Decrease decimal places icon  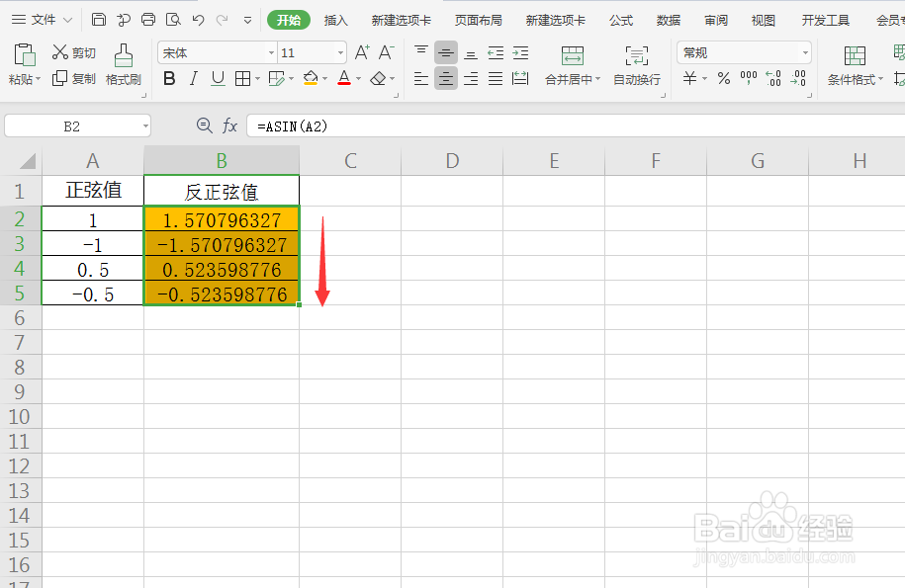(798, 78)
